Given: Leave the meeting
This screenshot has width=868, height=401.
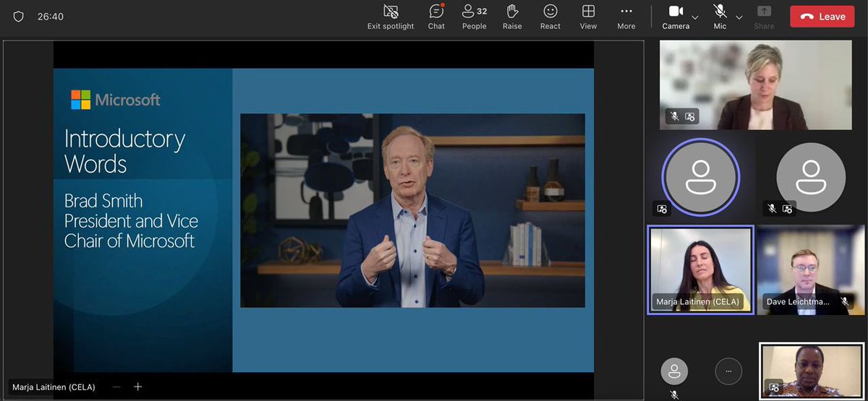Looking at the screenshot, I should [822, 17].
